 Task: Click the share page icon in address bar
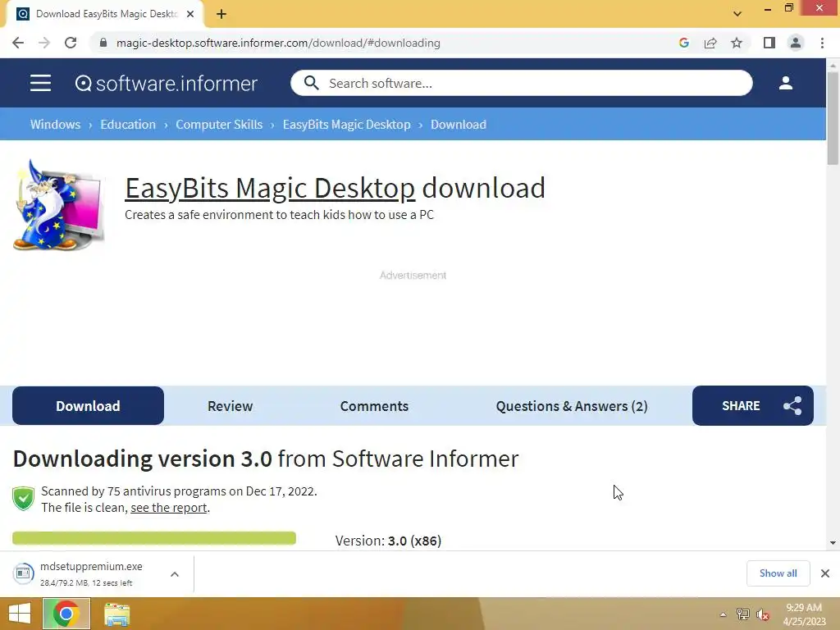[710, 43]
